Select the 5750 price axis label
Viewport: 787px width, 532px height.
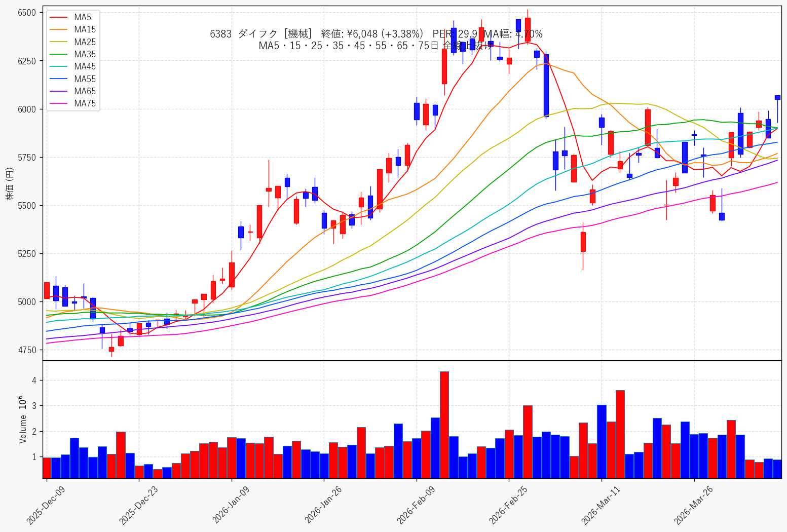pos(27,158)
